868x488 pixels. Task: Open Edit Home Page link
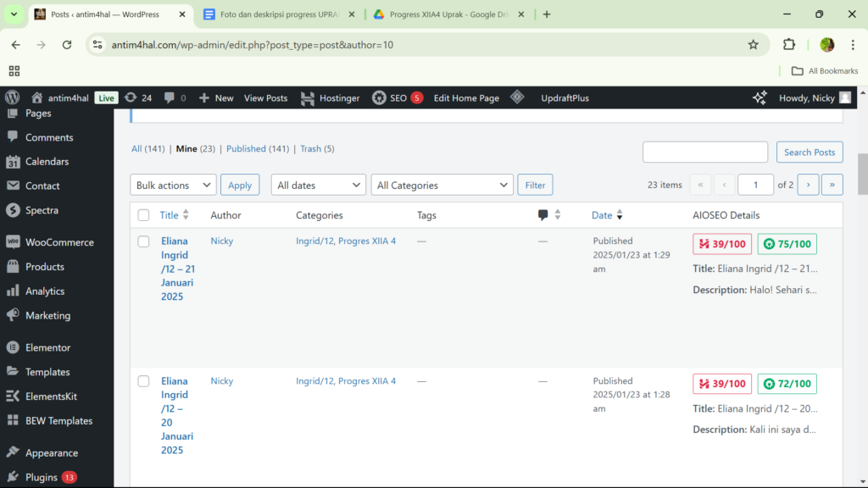pyautogui.click(x=466, y=98)
